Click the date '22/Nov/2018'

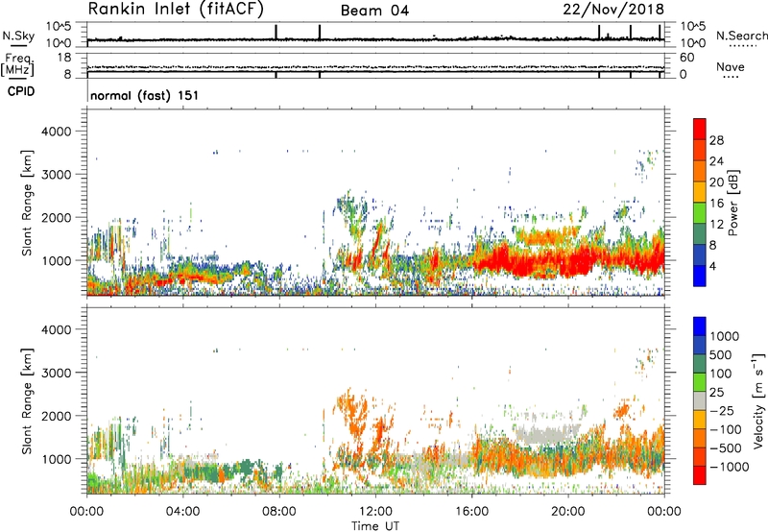pyautogui.click(x=613, y=10)
